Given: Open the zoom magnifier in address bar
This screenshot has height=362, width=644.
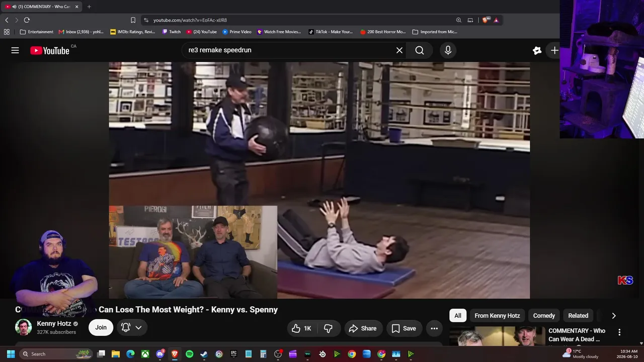Looking at the screenshot, I should coord(458,20).
